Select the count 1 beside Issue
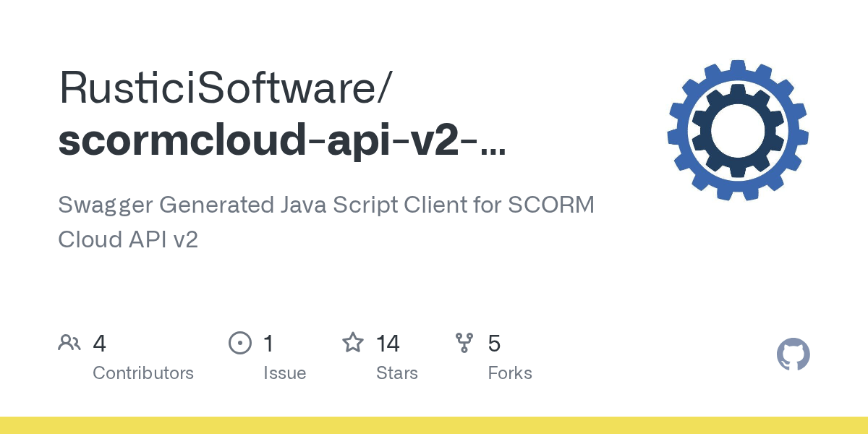The height and width of the screenshot is (434, 868). 268,343
